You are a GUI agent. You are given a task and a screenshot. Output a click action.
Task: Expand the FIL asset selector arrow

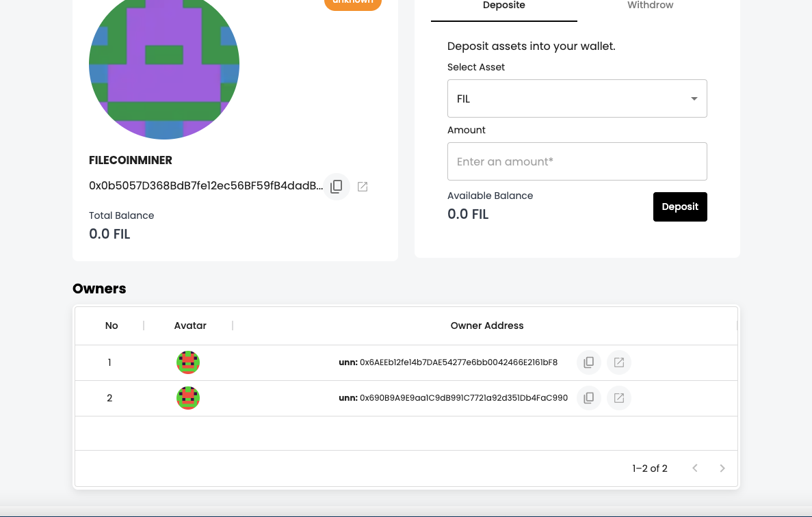point(693,98)
